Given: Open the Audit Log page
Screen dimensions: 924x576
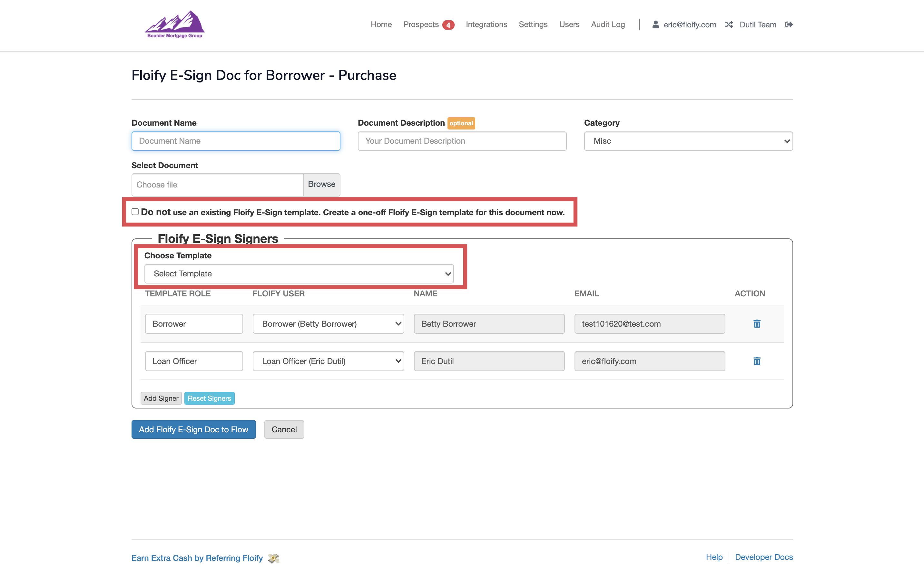Looking at the screenshot, I should point(608,24).
